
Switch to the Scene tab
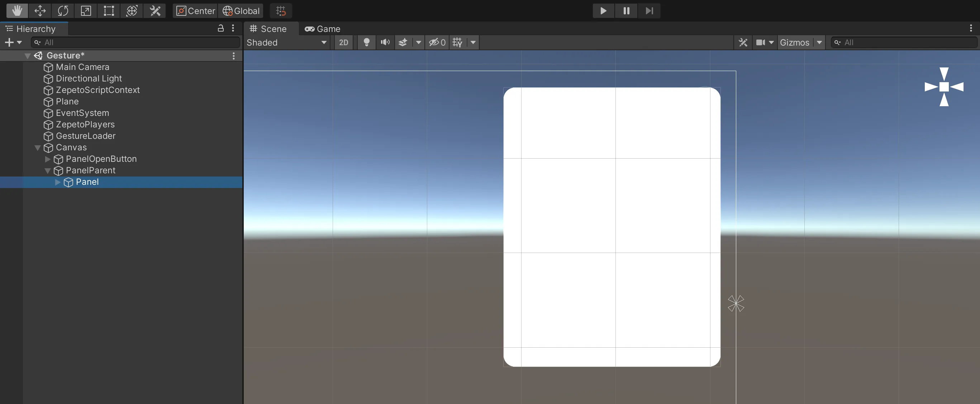pos(272,29)
